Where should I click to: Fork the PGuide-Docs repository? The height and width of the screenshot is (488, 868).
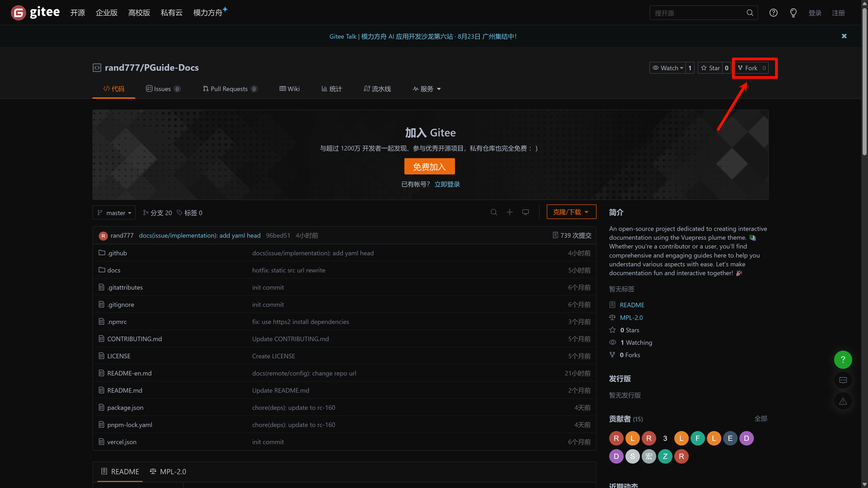point(748,68)
